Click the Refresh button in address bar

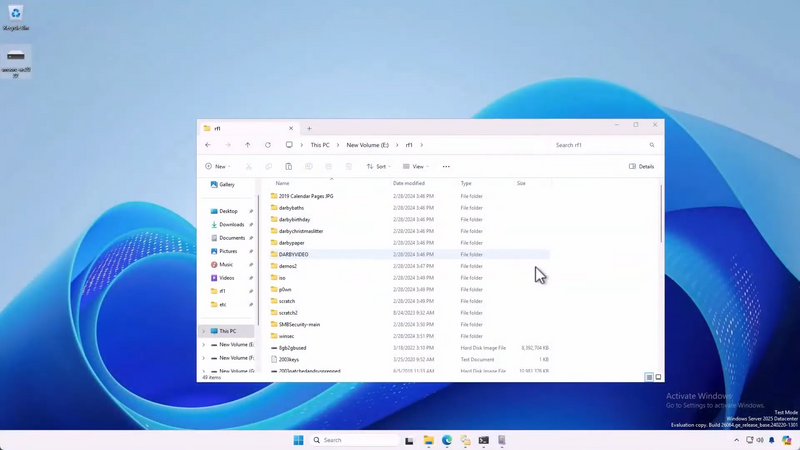tap(268, 145)
